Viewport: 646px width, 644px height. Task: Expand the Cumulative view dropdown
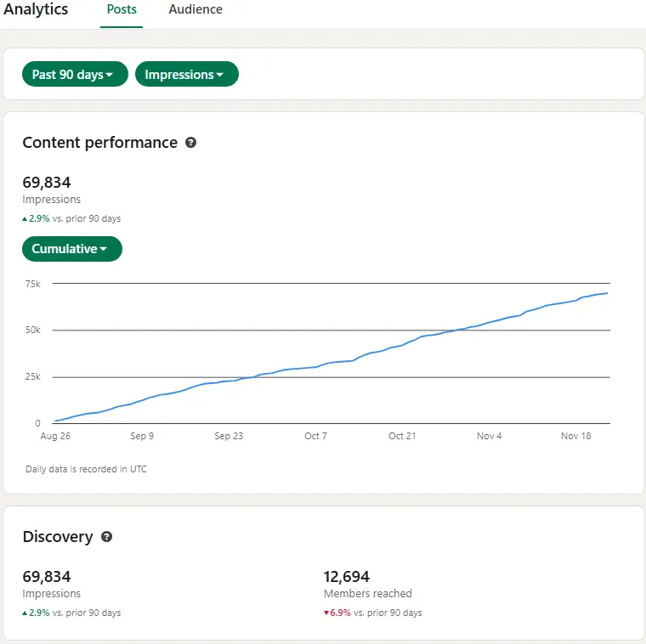click(71, 249)
